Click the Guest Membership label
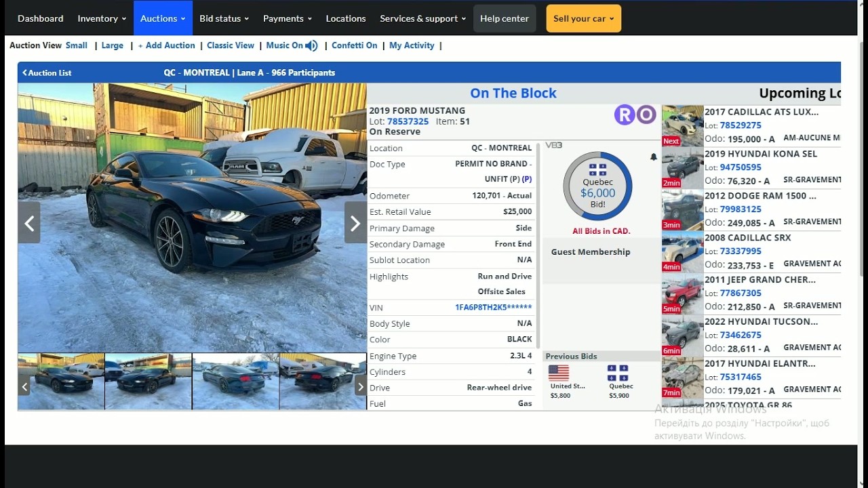 click(591, 252)
